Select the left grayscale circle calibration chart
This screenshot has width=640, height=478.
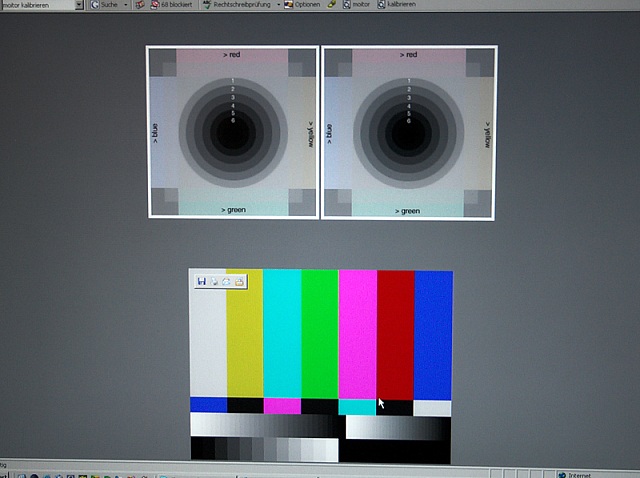tap(232, 132)
